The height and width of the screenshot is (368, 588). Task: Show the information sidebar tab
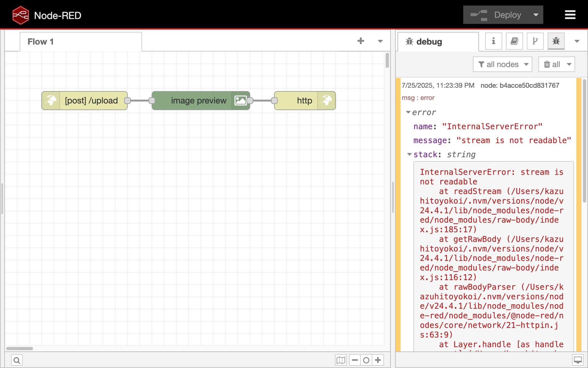tap(493, 41)
